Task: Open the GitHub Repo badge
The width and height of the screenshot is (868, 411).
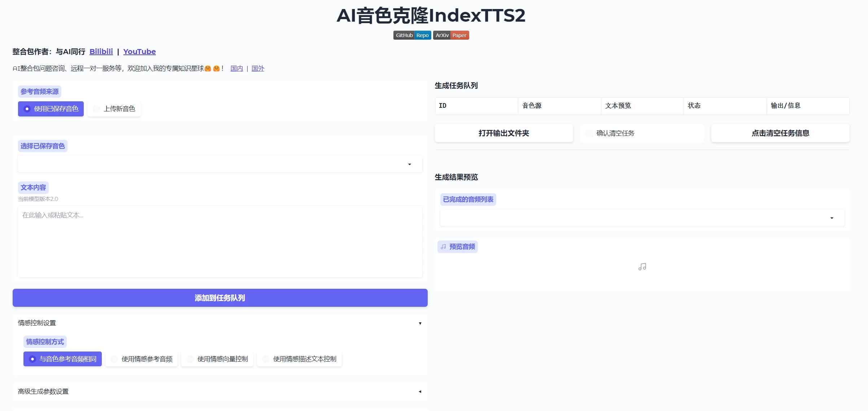Action: pos(412,35)
